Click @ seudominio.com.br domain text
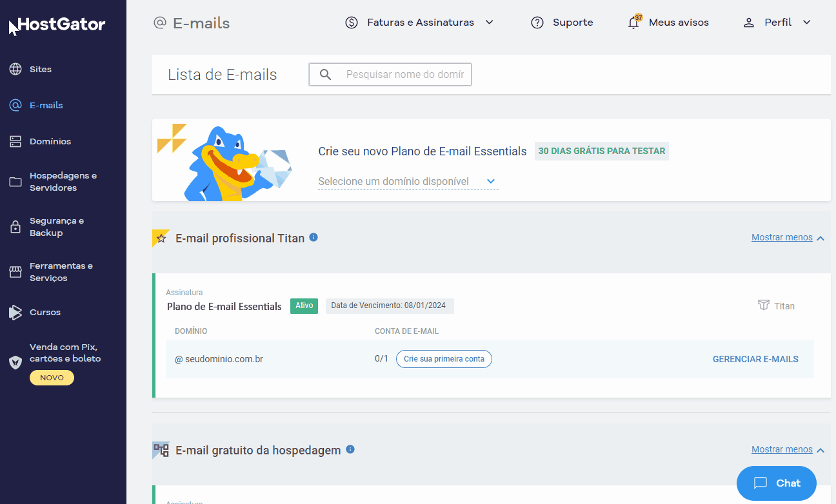Image resolution: width=836 pixels, height=504 pixels. click(x=219, y=359)
